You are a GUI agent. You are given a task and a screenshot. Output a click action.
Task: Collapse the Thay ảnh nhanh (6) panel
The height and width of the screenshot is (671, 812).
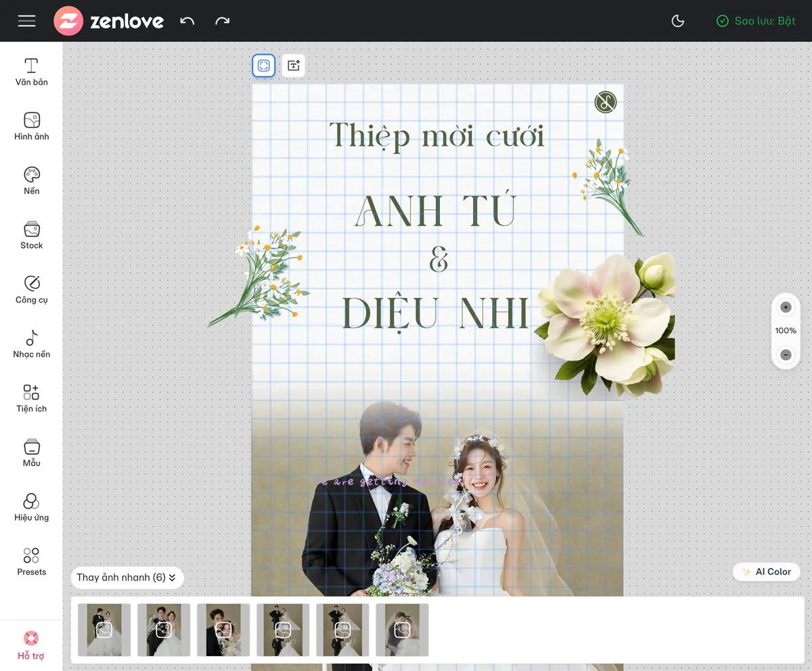pyautogui.click(x=127, y=578)
